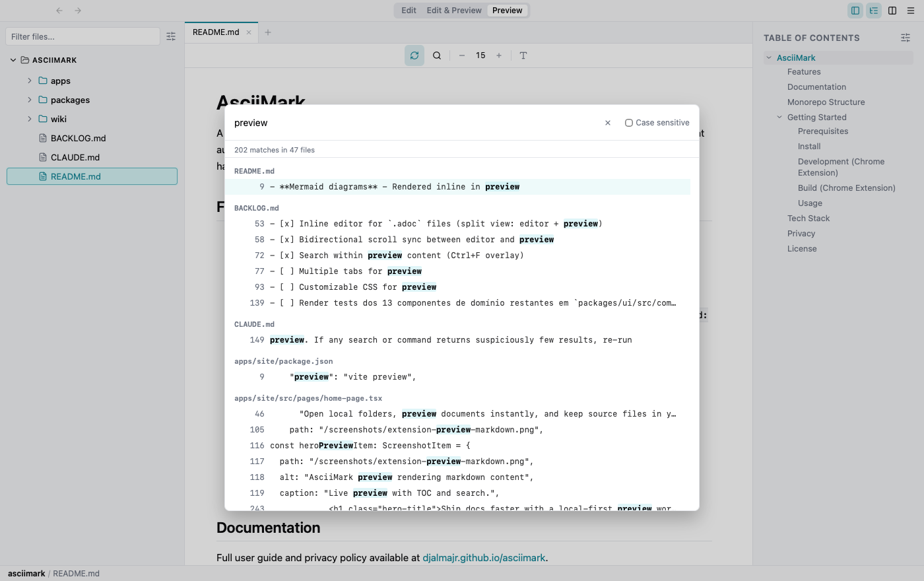Enable Case sensitive search
Viewport: 924px width, 581px height.
pos(629,123)
